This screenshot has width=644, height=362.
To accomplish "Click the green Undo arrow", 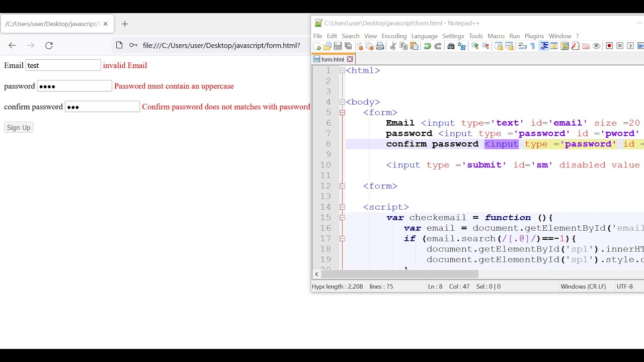I will coord(427,46).
